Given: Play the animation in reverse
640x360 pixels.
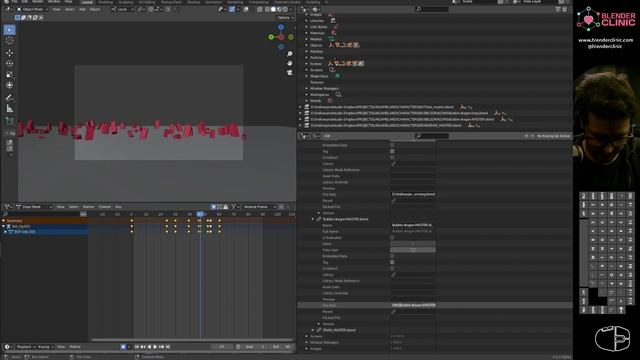Looking at the screenshot, I should [x=149, y=347].
